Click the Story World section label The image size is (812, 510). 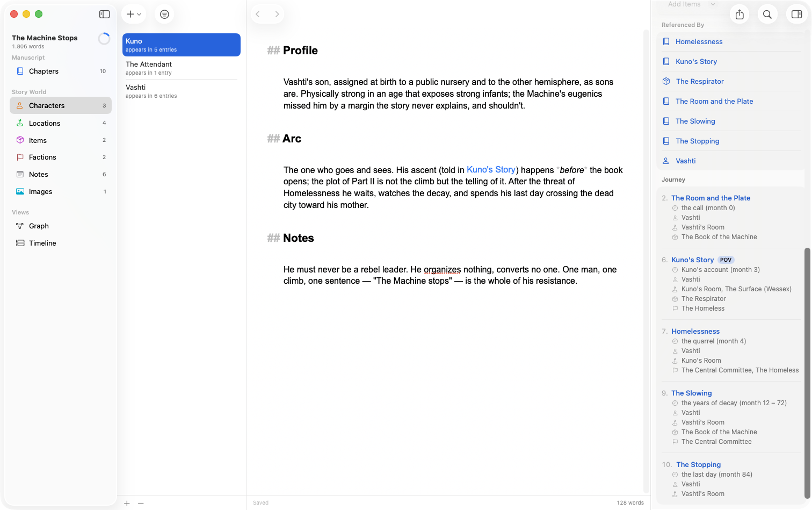29,92
